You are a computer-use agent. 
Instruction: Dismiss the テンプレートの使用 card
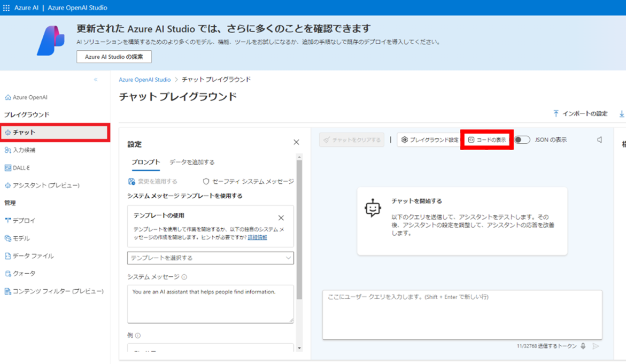click(x=281, y=218)
